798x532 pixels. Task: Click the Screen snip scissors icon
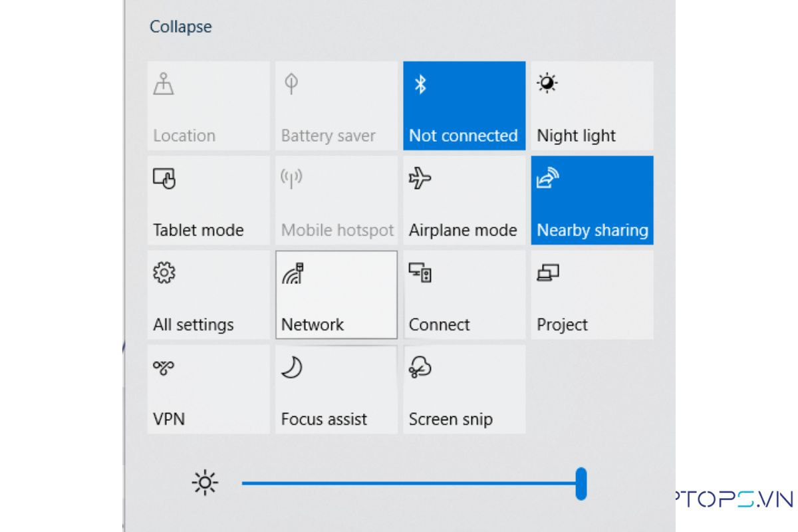point(420,367)
